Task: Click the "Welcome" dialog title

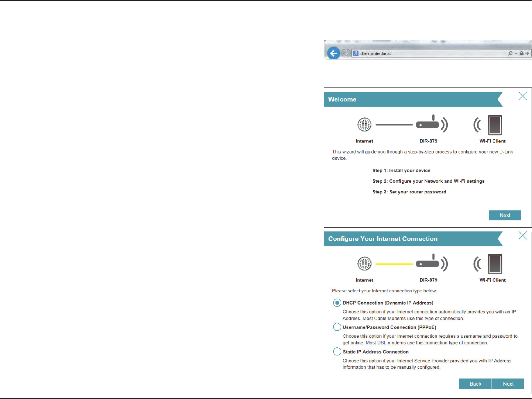Action: [x=342, y=99]
